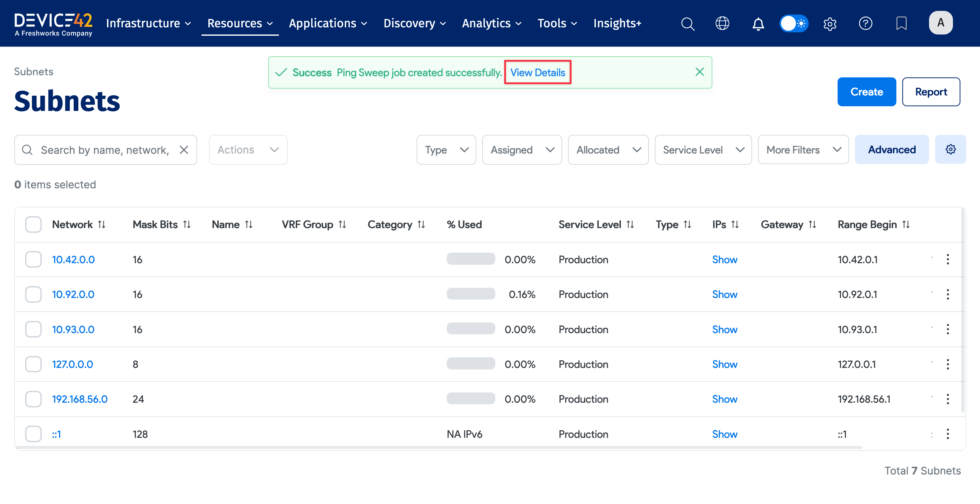Check the select-all checkbox in table header
Image resolution: width=980 pixels, height=504 pixels.
click(34, 224)
